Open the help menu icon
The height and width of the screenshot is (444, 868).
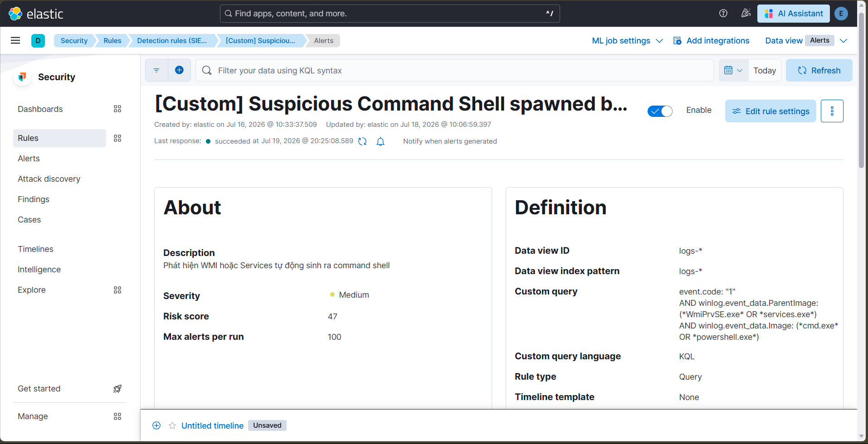(x=723, y=14)
